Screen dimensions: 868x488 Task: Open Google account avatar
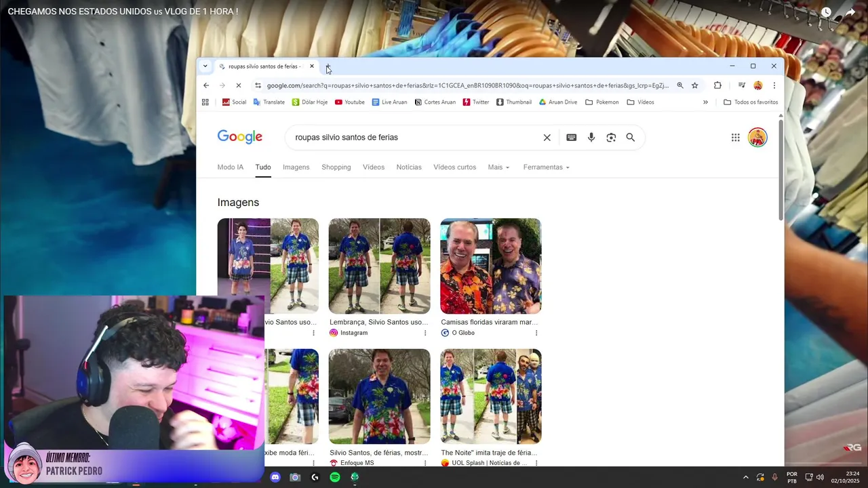tap(757, 138)
